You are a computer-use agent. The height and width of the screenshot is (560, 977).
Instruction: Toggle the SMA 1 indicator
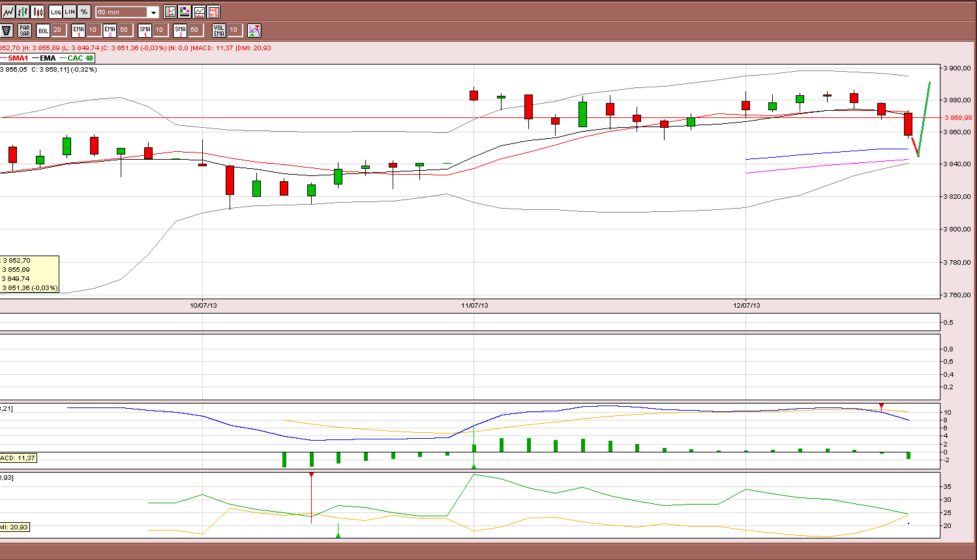tap(145, 30)
